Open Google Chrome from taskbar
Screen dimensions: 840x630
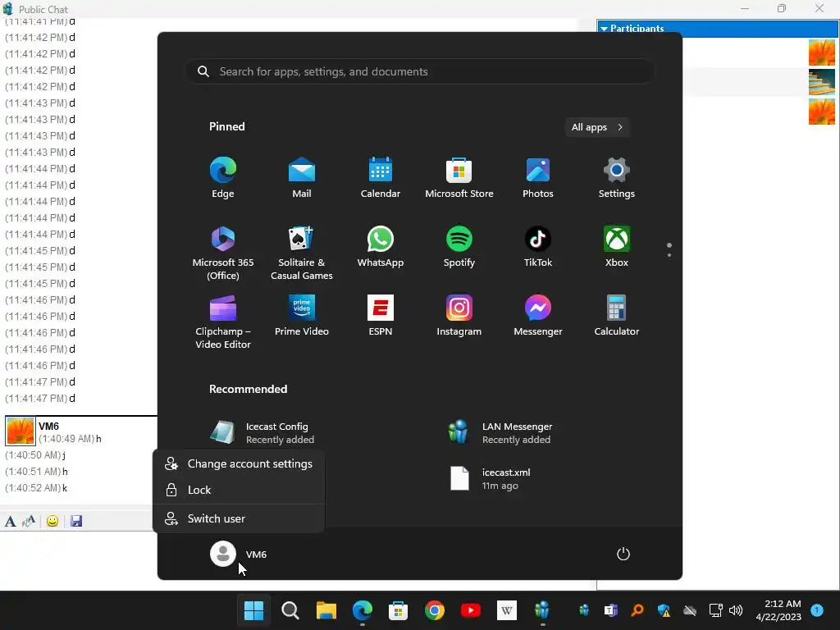pos(435,610)
